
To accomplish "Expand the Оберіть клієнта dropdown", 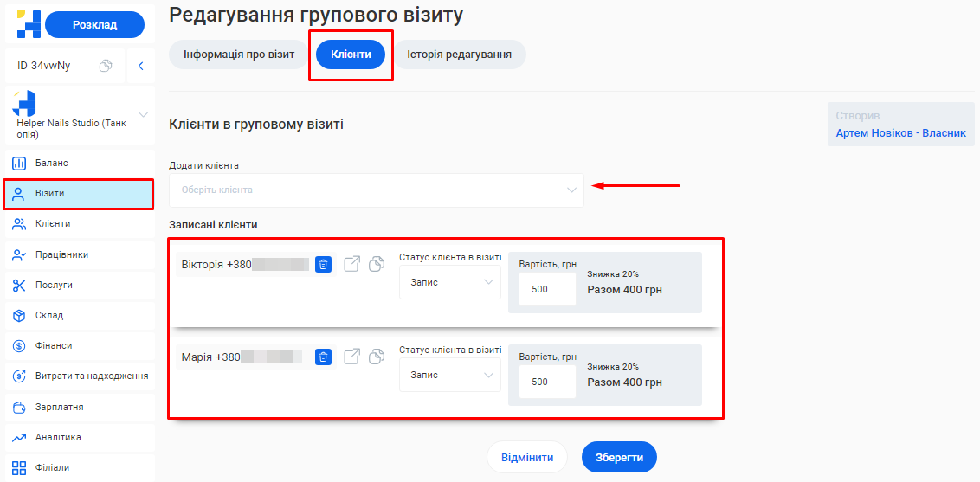I will pyautogui.click(x=376, y=190).
